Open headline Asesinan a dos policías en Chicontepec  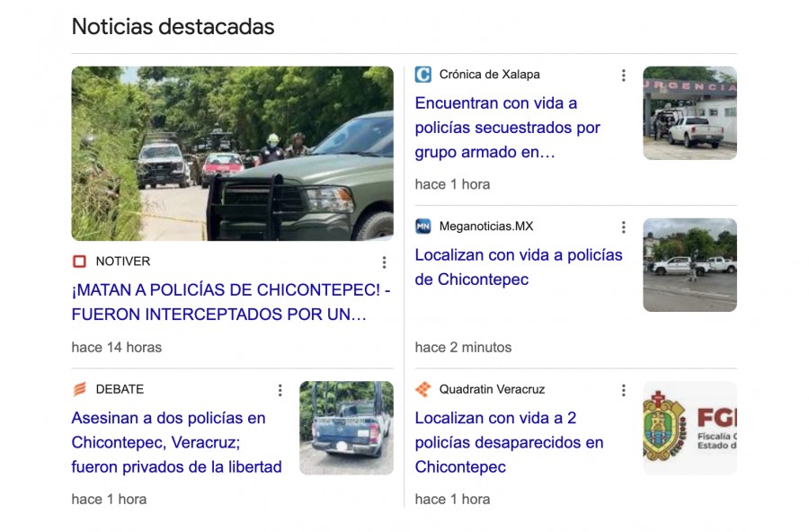pyautogui.click(x=176, y=442)
